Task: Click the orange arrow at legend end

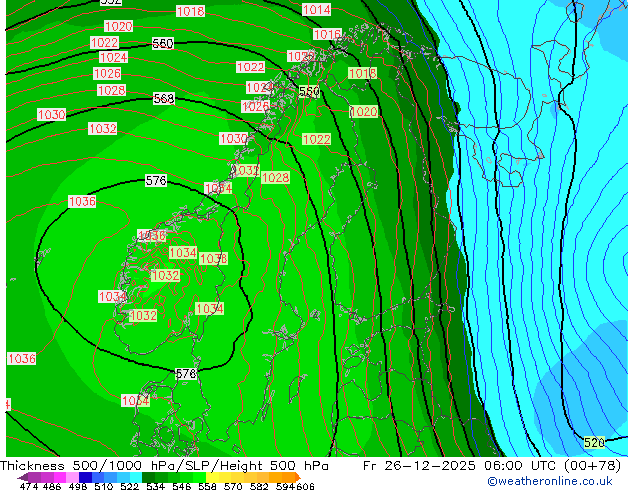Action: [x=297, y=477]
